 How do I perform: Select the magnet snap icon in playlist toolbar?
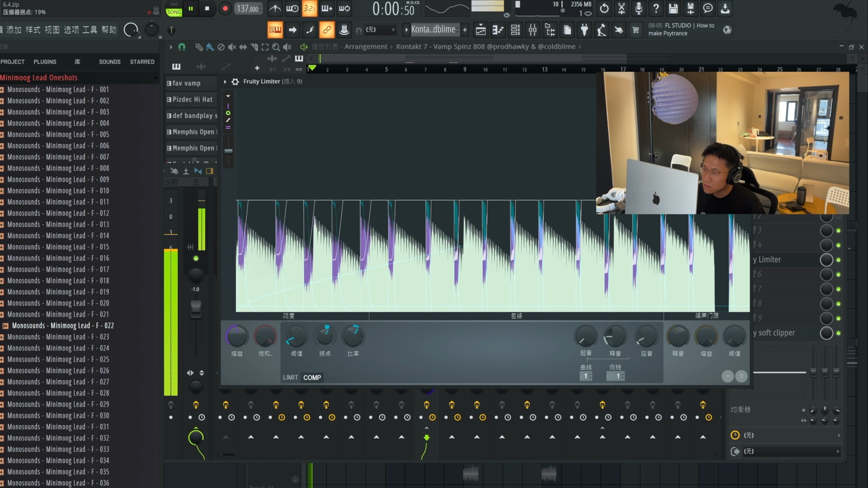[x=182, y=47]
